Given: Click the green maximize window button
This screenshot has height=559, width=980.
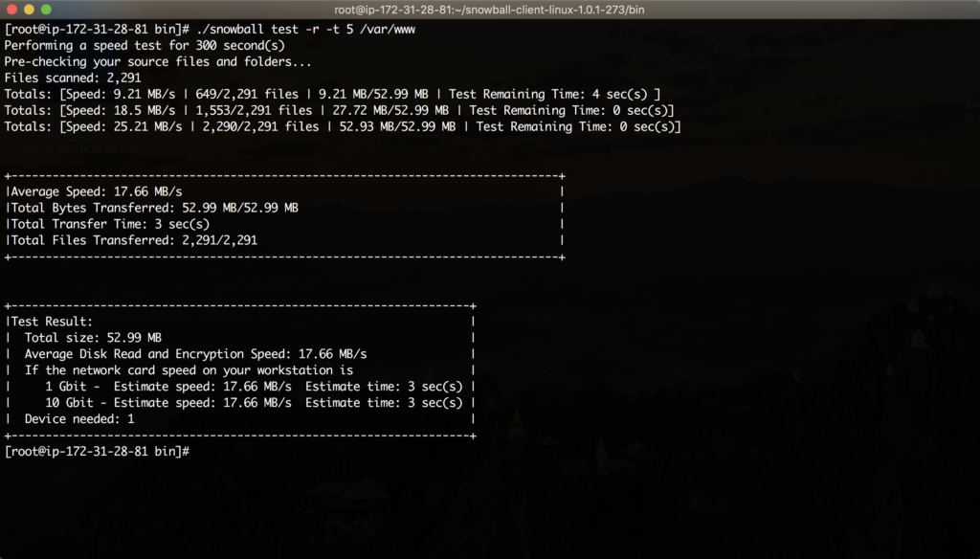Looking at the screenshot, I should pos(45,10).
